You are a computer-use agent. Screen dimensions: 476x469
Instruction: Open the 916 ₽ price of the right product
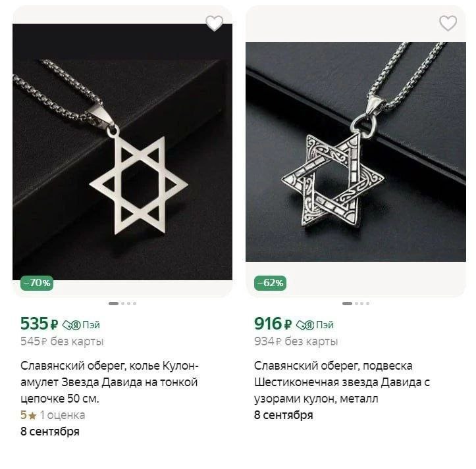tap(273, 324)
